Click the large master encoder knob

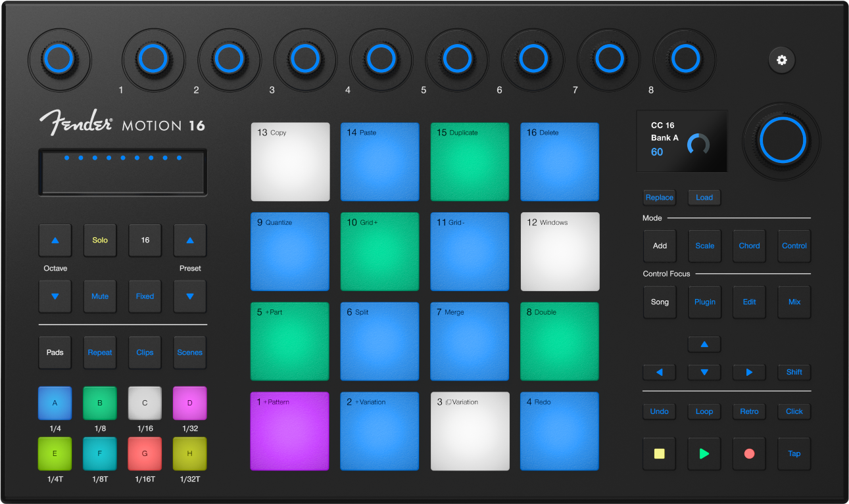(781, 141)
